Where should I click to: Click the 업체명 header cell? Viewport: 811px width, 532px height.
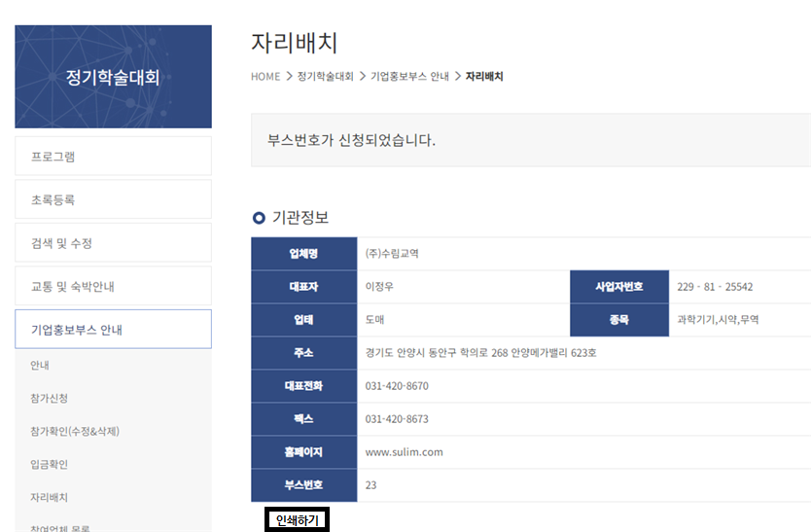click(304, 254)
